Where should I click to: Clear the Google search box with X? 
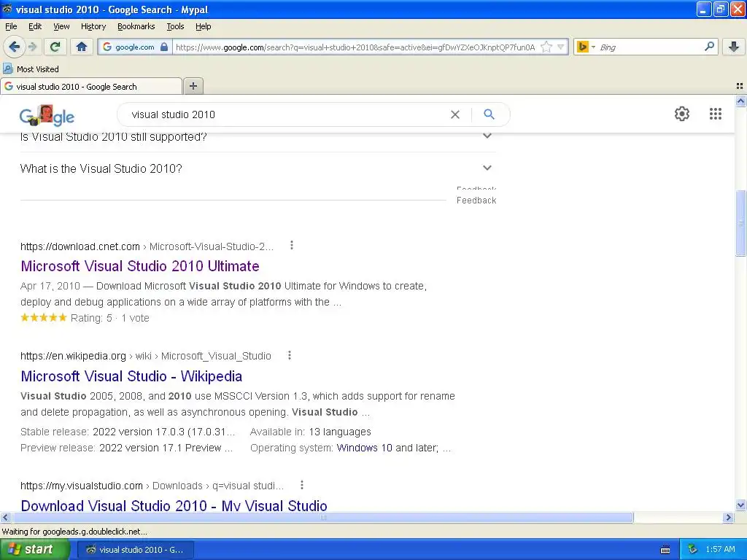pos(455,114)
